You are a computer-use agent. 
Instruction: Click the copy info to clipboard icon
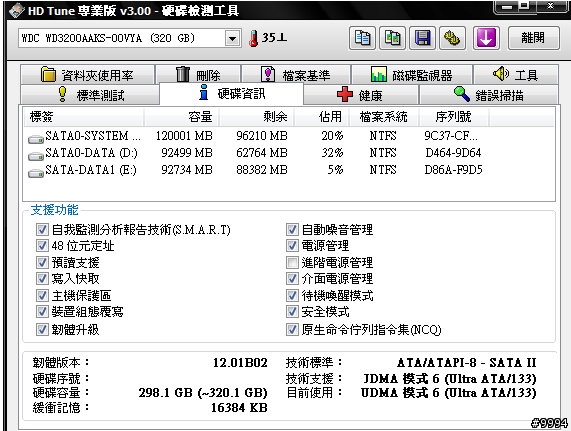[362, 38]
